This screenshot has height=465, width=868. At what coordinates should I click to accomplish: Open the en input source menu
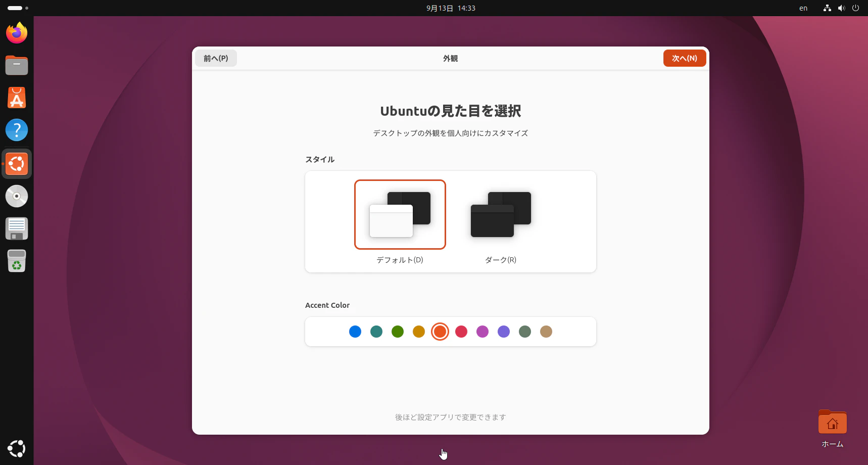click(803, 8)
